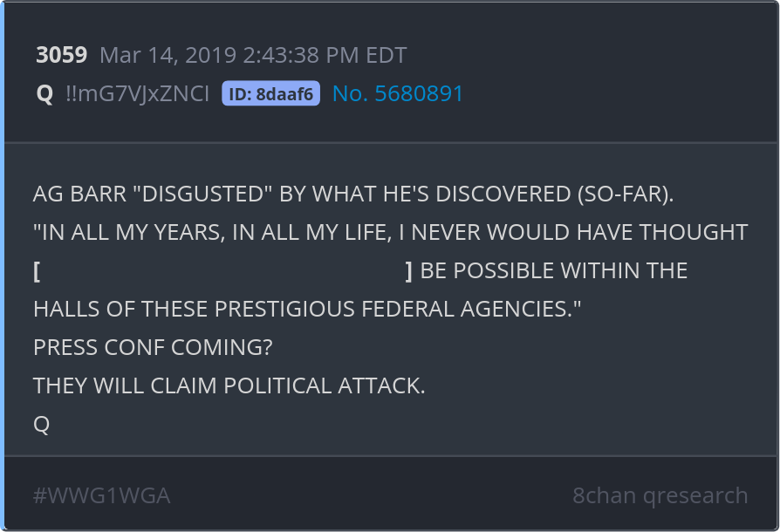Viewport: 780px width, 532px height.
Task: Click the ID: 8daaf6 badge
Action: pyautogui.click(x=270, y=94)
